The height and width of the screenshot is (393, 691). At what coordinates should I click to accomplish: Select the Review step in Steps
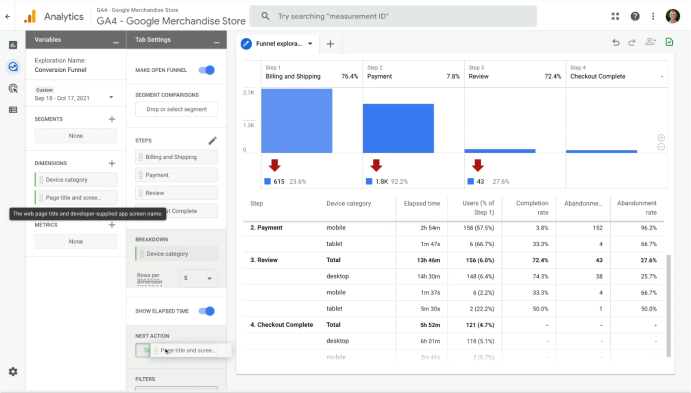click(176, 193)
